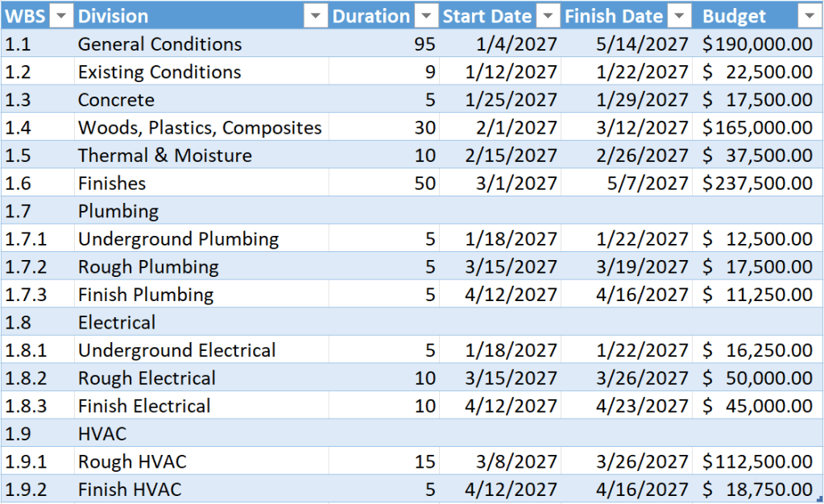Viewport: 824px width, 504px height.
Task: Select the Underground Electrical cell
Action: [202, 350]
